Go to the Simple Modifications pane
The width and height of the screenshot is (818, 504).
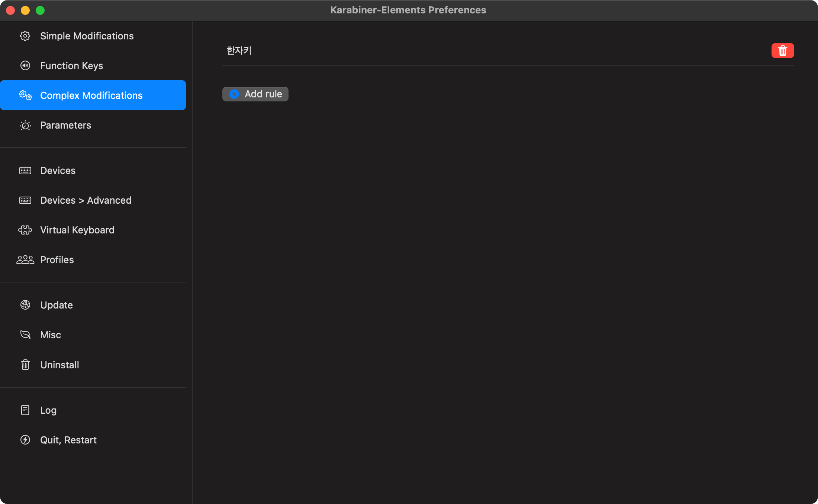[x=87, y=36]
